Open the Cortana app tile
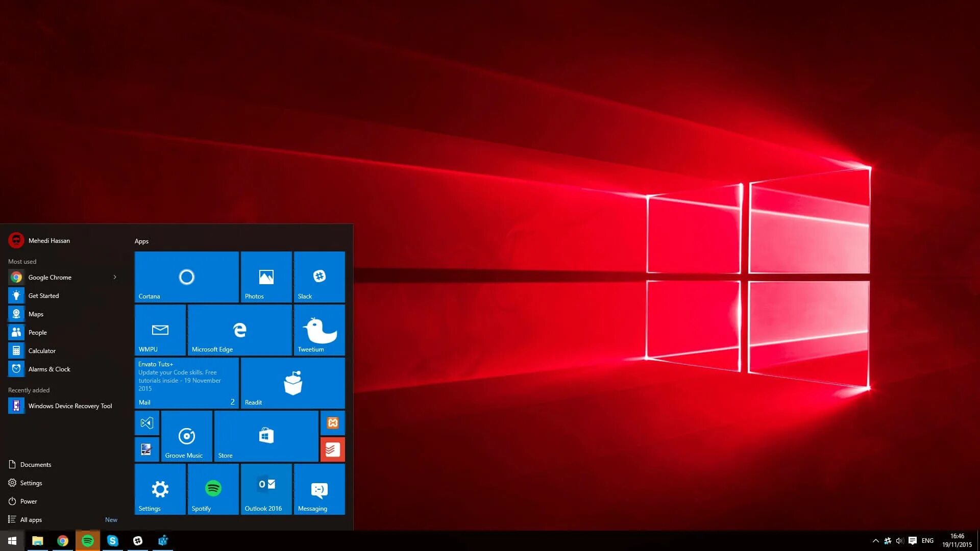The image size is (980, 551). (x=186, y=277)
